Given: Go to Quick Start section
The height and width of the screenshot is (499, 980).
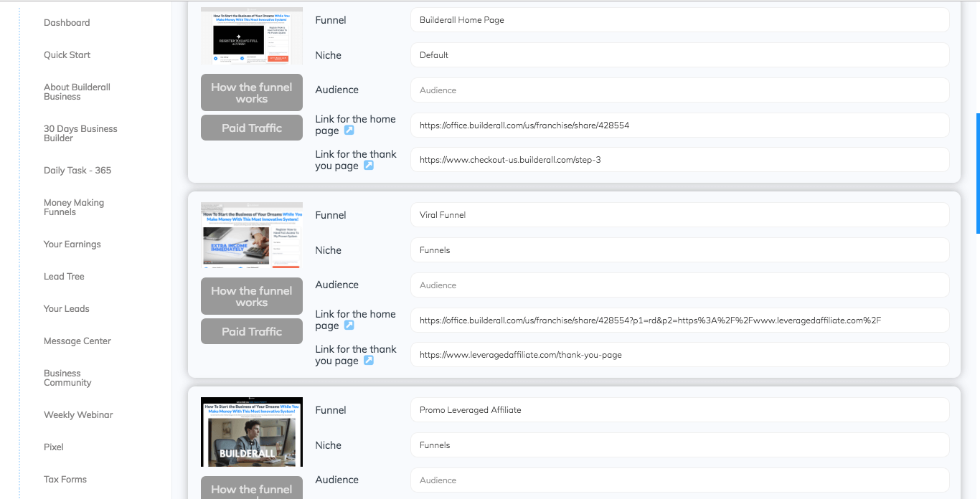Looking at the screenshot, I should pyautogui.click(x=67, y=55).
